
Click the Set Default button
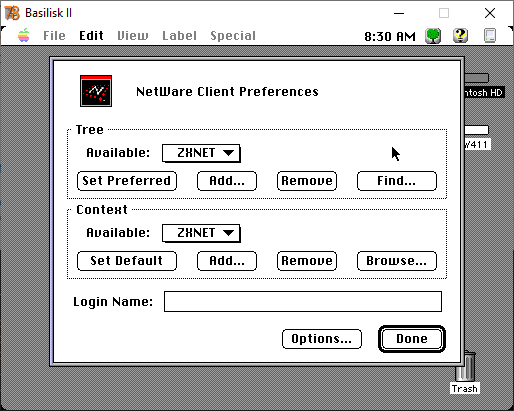tap(127, 261)
